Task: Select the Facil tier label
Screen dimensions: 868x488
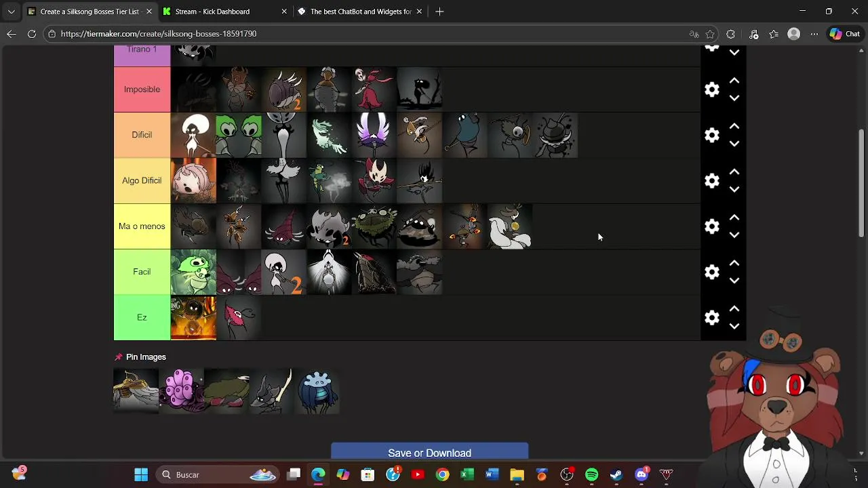Action: (x=142, y=272)
